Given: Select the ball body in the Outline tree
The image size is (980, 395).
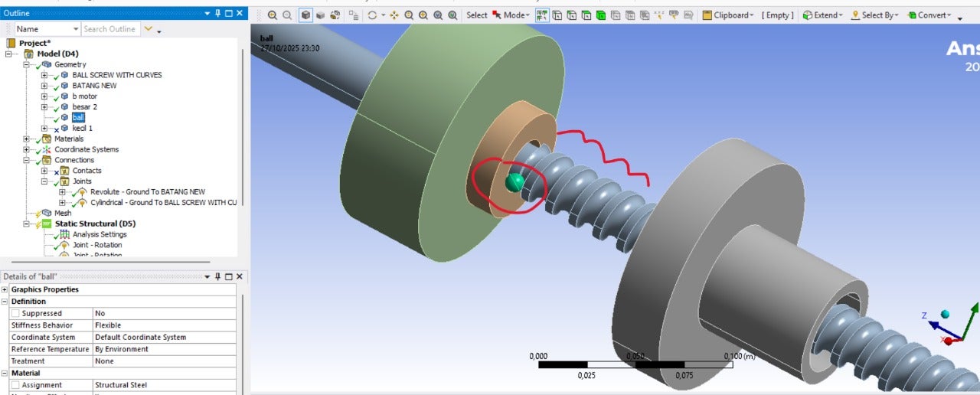Looking at the screenshot, I should click(x=78, y=117).
